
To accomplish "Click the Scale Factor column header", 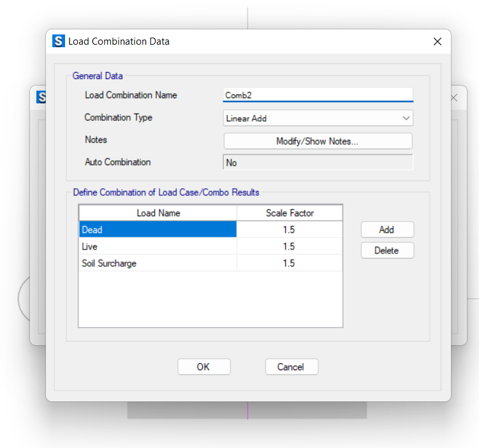I will click(290, 213).
